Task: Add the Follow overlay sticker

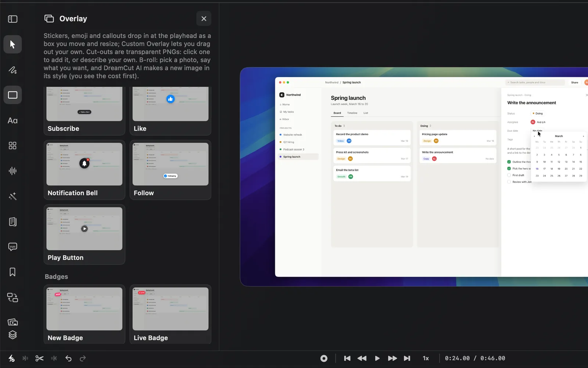Action: coord(171,170)
